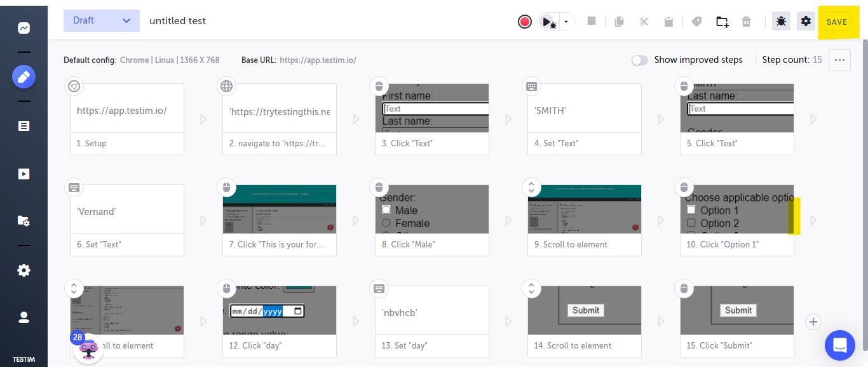Add a new step with plus button
This screenshot has width=868, height=367.
coord(813,322)
